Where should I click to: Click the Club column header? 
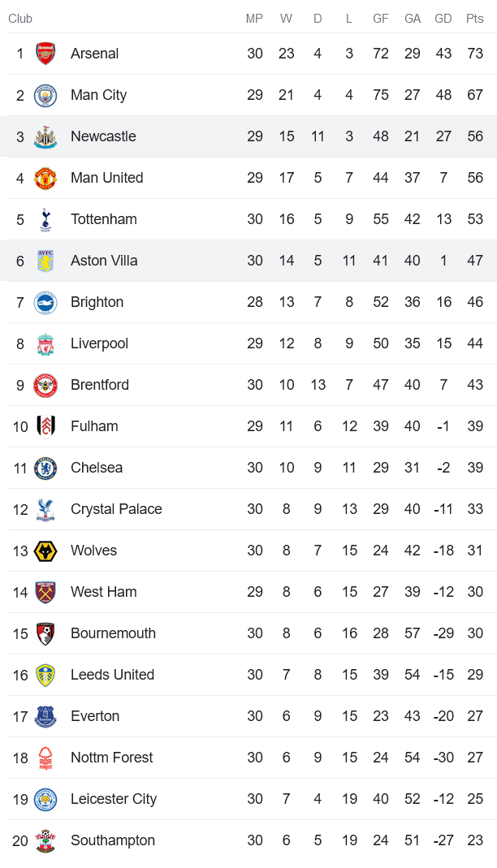tap(20, 19)
